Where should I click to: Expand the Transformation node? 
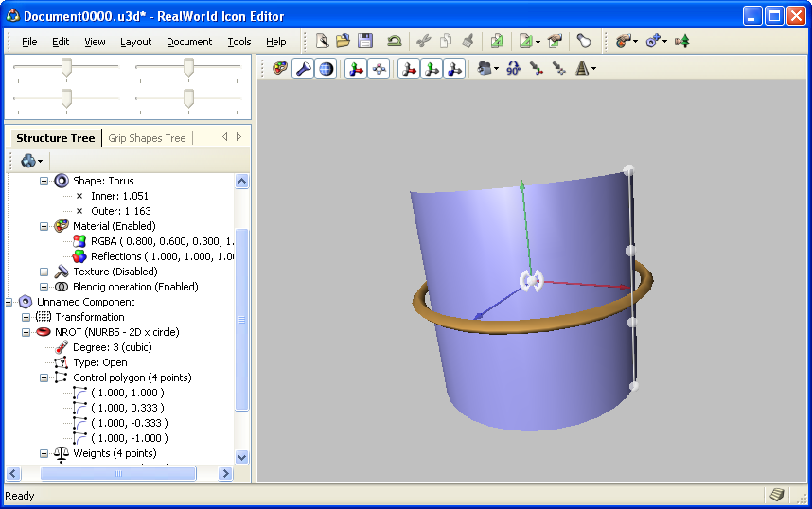tap(26, 317)
